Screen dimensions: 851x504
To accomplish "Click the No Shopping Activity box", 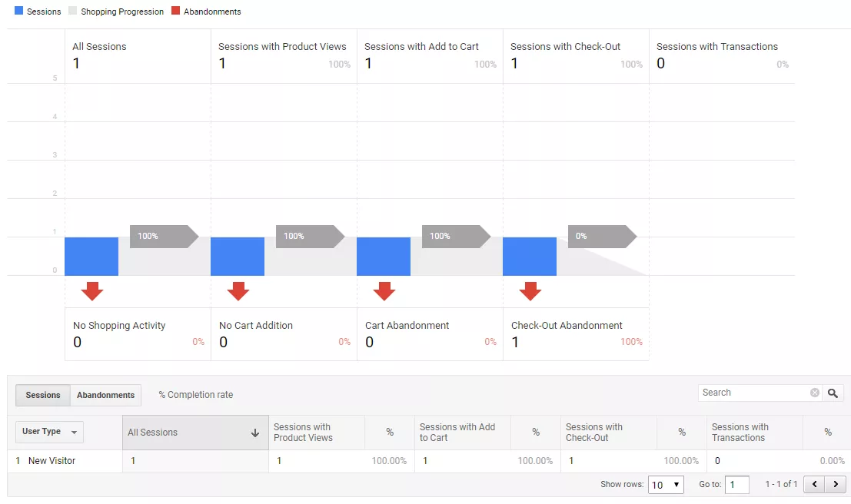I will click(138, 334).
